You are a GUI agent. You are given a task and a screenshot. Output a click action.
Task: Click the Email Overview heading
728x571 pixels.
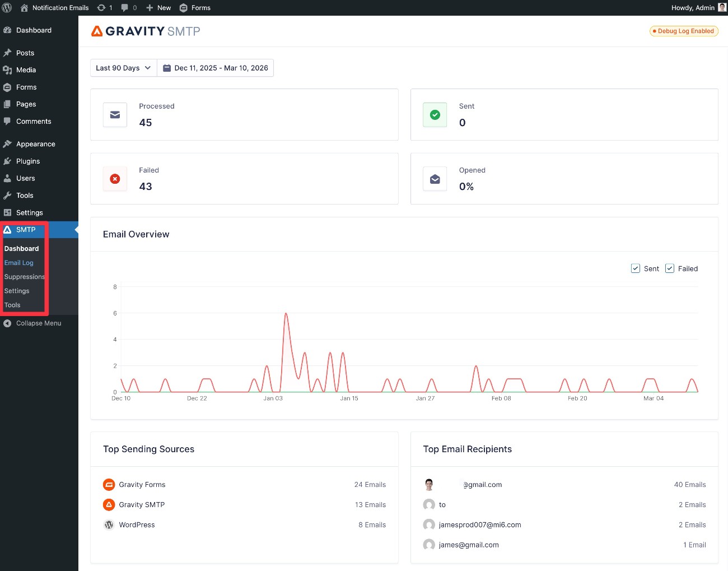point(136,234)
